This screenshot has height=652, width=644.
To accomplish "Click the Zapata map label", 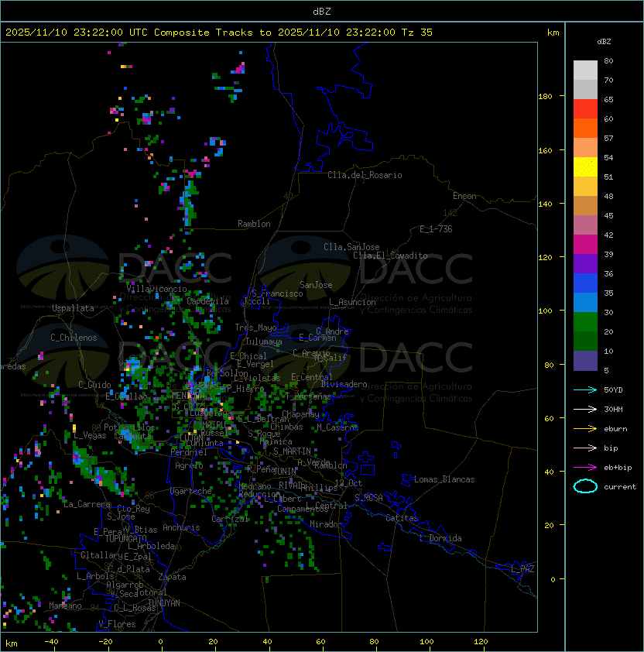I will point(172,577).
